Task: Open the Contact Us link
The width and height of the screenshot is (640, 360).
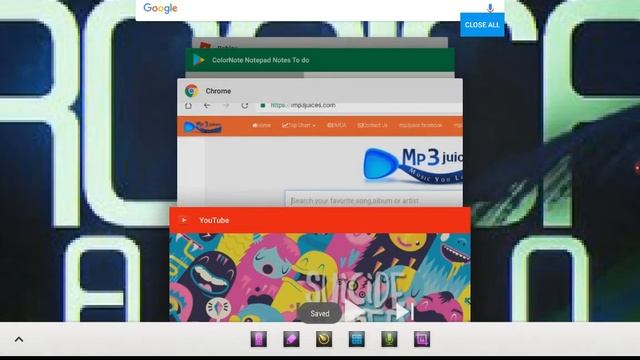Action: 373,125
